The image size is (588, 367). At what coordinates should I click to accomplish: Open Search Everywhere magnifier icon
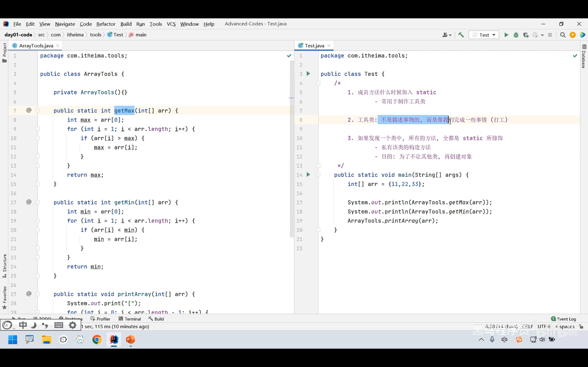click(x=563, y=35)
